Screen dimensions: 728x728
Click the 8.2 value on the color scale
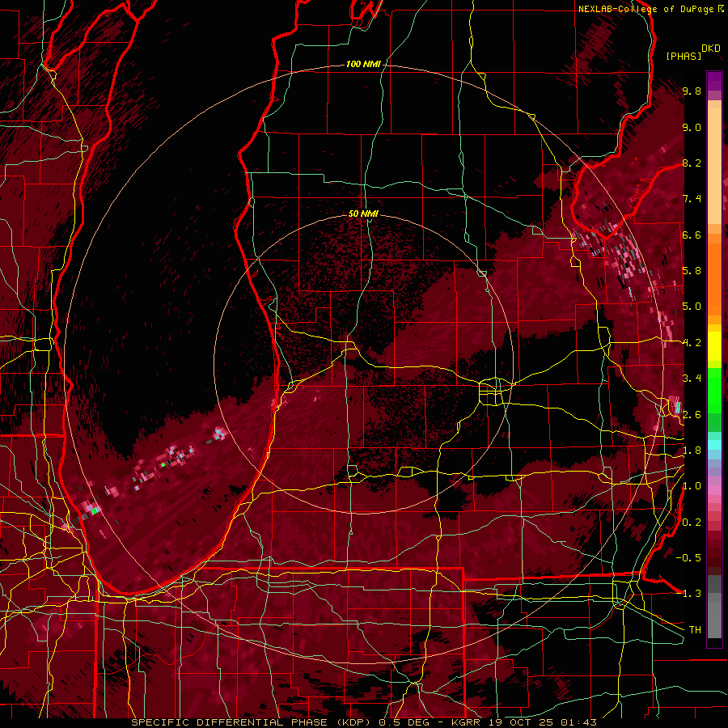(692, 163)
